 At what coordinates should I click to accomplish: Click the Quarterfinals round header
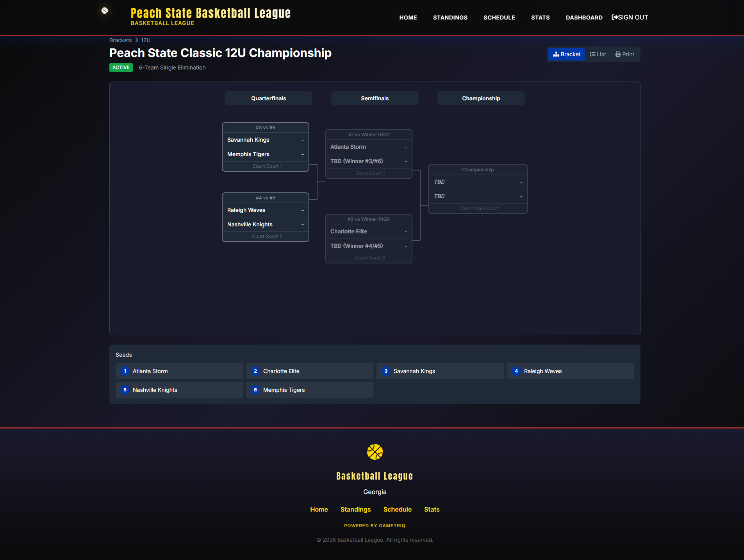coord(268,98)
